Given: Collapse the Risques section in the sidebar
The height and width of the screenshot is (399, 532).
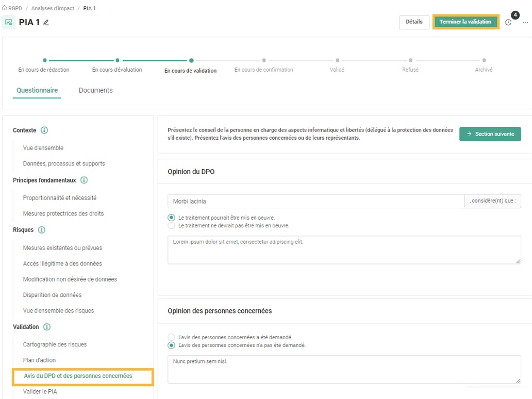Looking at the screenshot, I should point(23,230).
